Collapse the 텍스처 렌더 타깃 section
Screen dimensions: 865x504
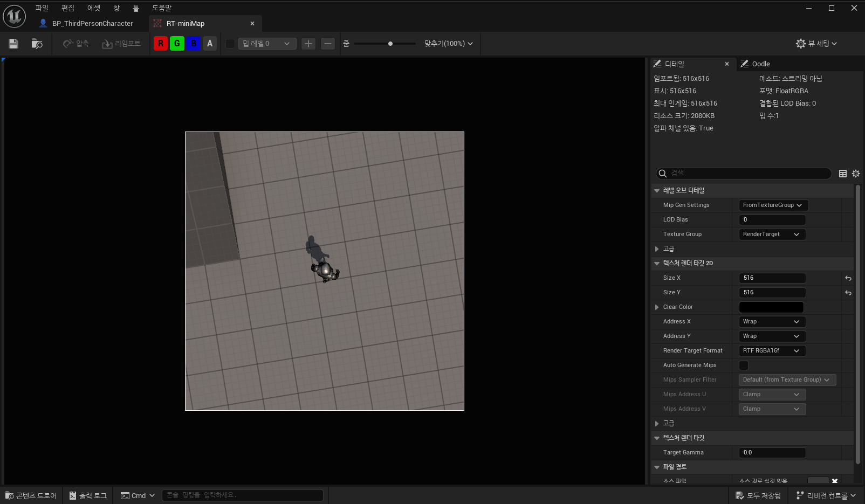point(657,438)
